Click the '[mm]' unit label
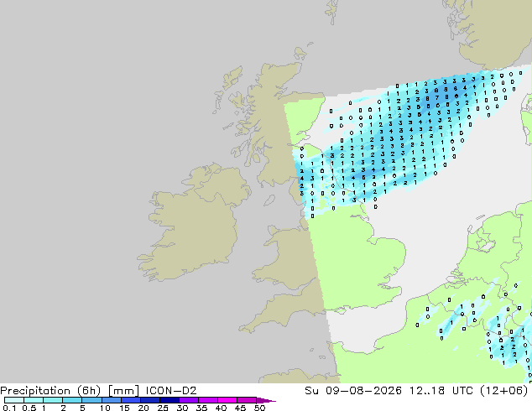Screen dimensions: 532x411 coord(123,391)
